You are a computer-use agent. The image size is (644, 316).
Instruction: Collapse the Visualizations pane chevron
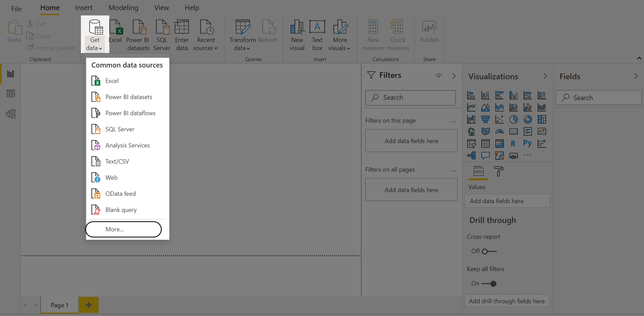pos(545,76)
